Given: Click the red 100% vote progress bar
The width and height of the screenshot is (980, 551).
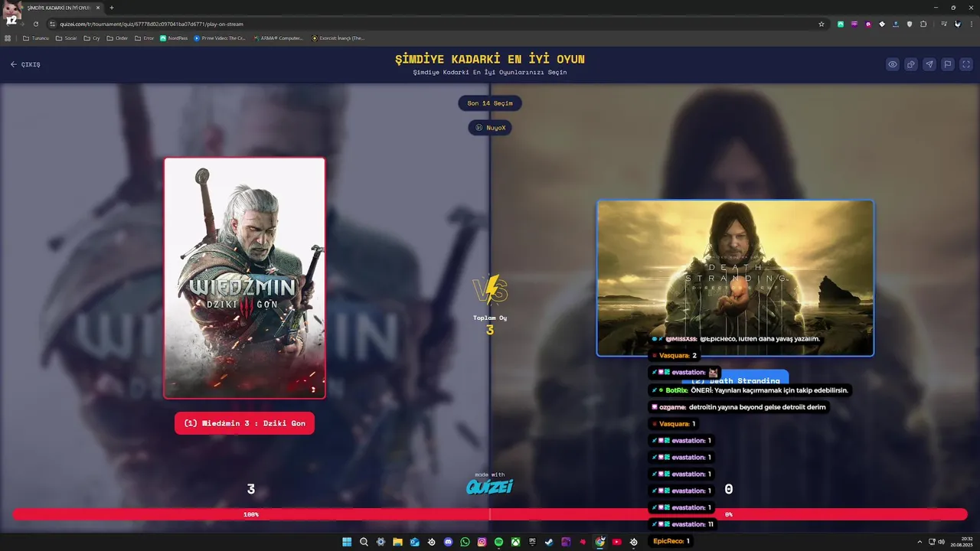Looking at the screenshot, I should click(x=251, y=514).
